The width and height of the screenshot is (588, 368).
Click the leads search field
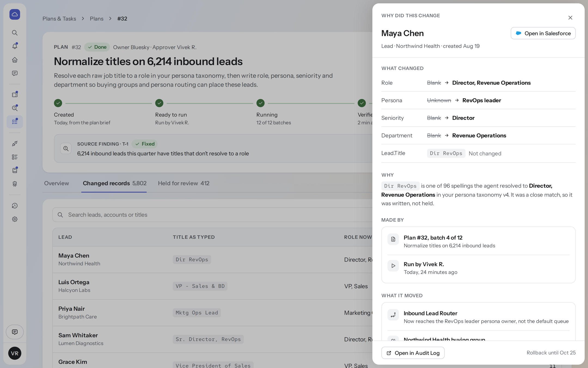coord(212,215)
